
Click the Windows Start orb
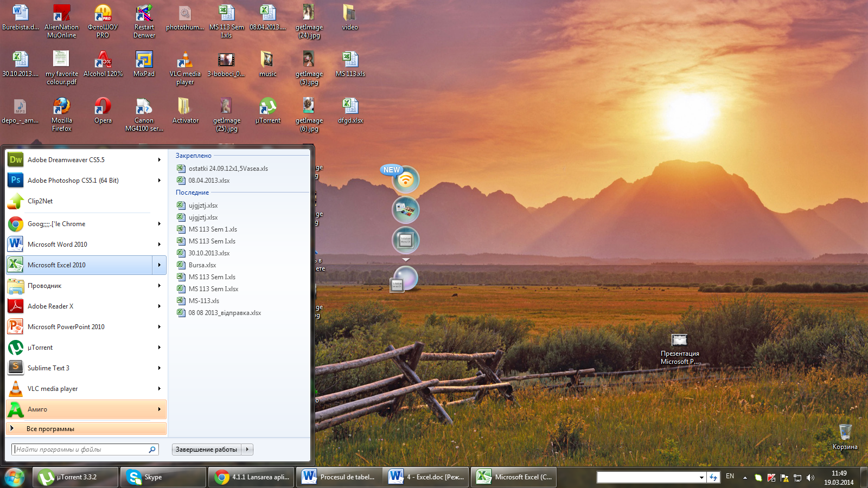tap(15, 477)
